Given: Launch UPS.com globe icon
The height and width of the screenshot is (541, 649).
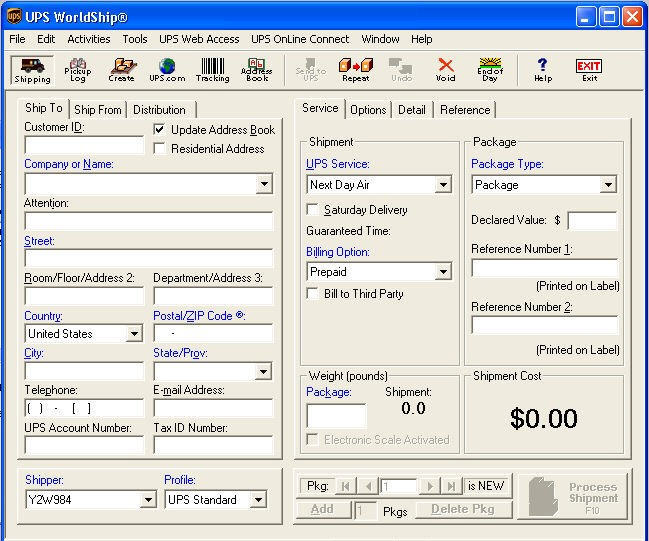Looking at the screenshot, I should [x=167, y=70].
